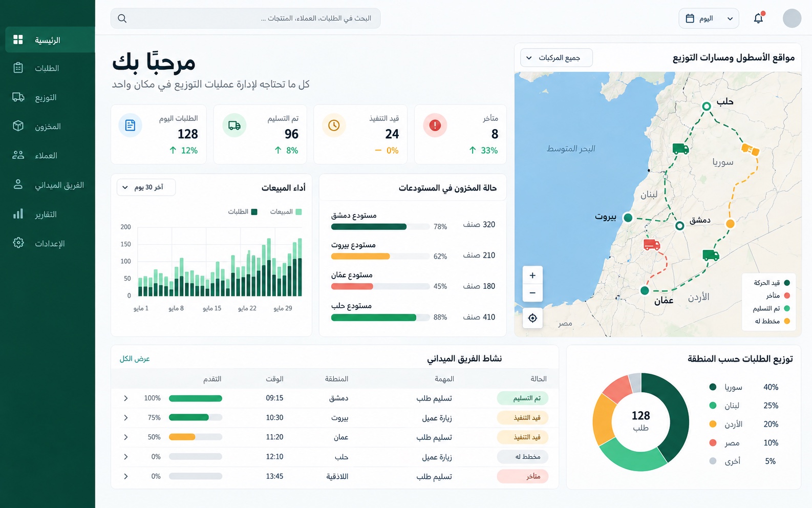Click the document icon for الطلبات اليوم

click(x=130, y=125)
